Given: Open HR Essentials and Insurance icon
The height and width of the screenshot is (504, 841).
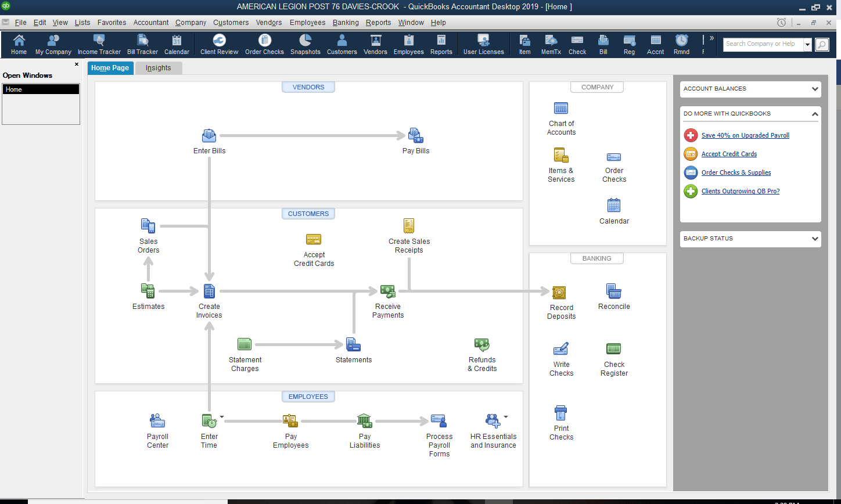Looking at the screenshot, I should tap(493, 421).
